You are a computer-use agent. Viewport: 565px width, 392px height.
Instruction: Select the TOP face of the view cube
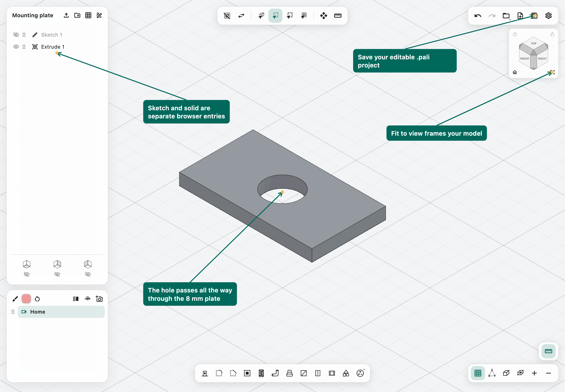[534, 43]
